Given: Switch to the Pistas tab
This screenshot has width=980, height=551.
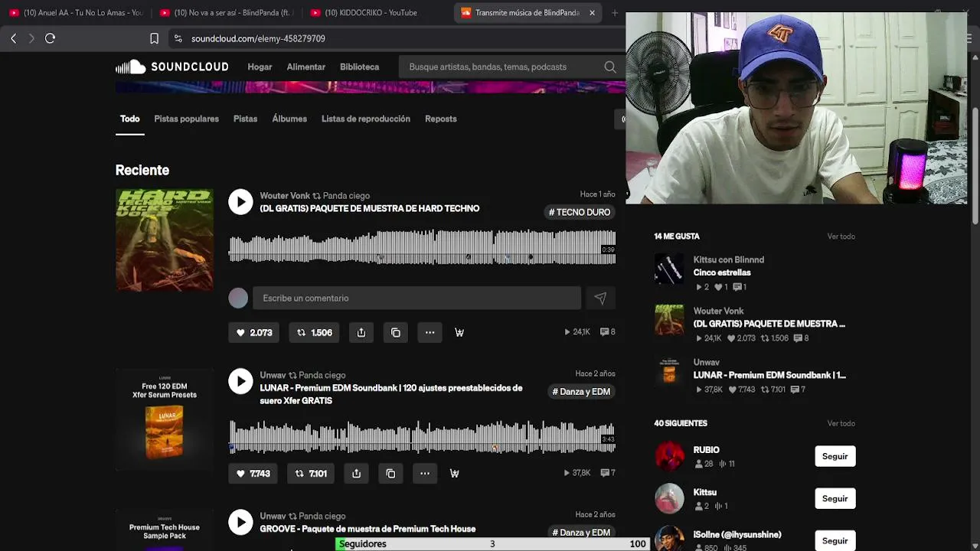Looking at the screenshot, I should (x=245, y=119).
